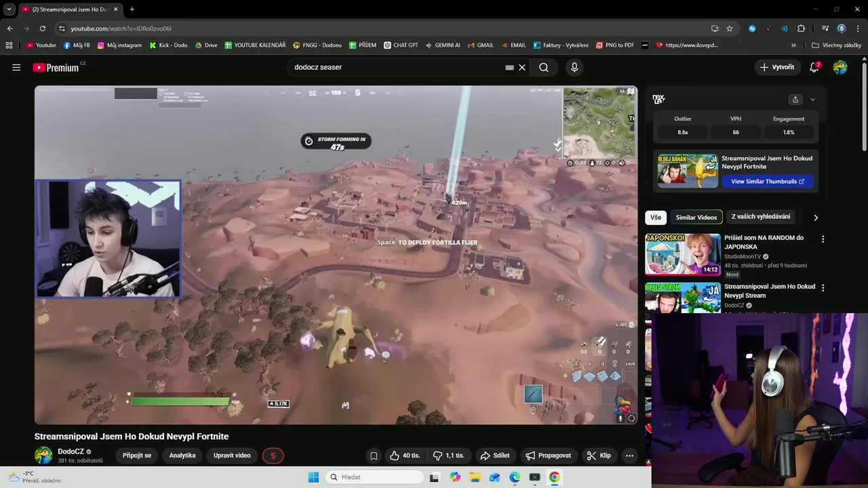Open the DodoCZ channel avatar

43,455
